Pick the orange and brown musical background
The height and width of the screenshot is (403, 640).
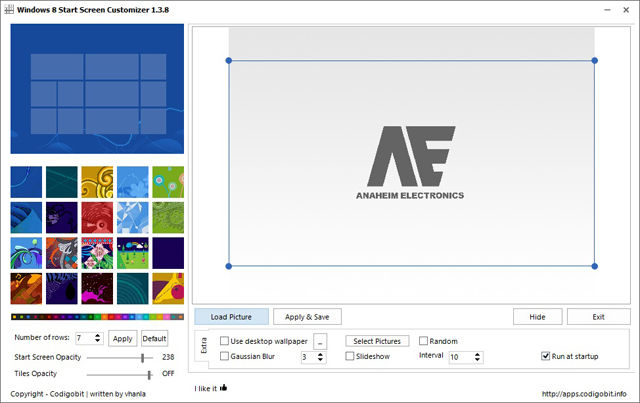click(x=26, y=289)
